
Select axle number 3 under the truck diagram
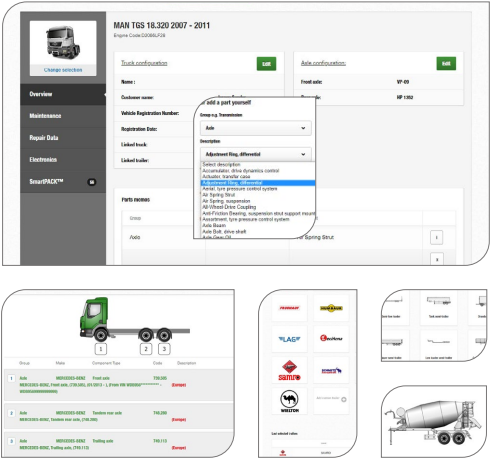click(164, 349)
